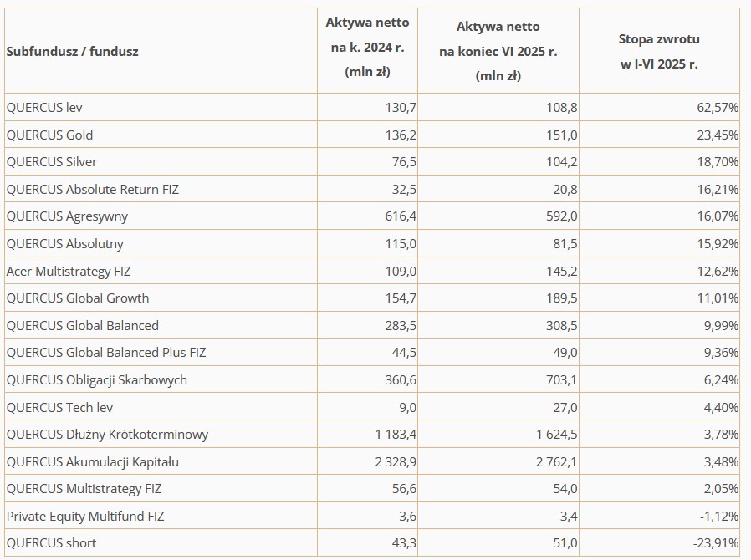Viewport: 751px width, 560px height.
Task: Click the Acer Multistrategy FIZ name
Action: pyautogui.click(x=69, y=271)
